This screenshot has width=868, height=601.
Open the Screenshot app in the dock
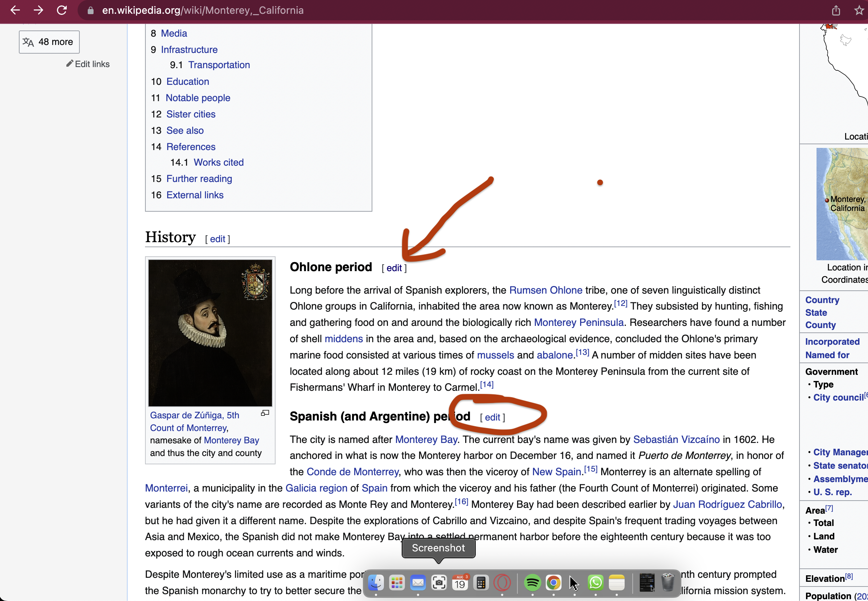click(439, 583)
